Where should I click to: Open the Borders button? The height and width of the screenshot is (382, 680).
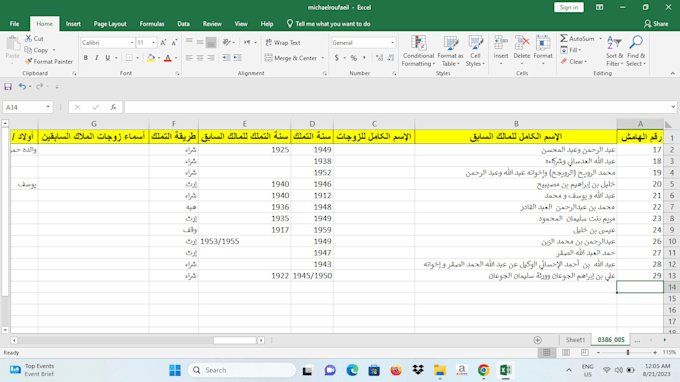pos(129,58)
